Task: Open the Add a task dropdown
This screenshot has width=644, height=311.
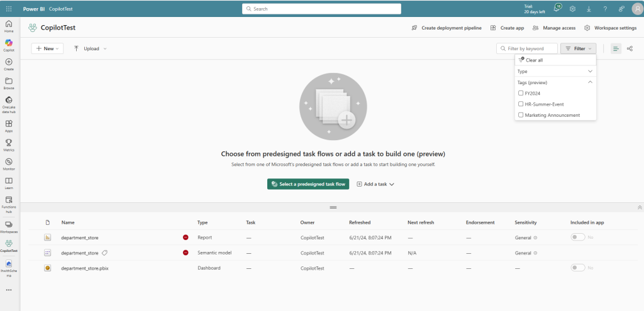Action: coord(375,184)
